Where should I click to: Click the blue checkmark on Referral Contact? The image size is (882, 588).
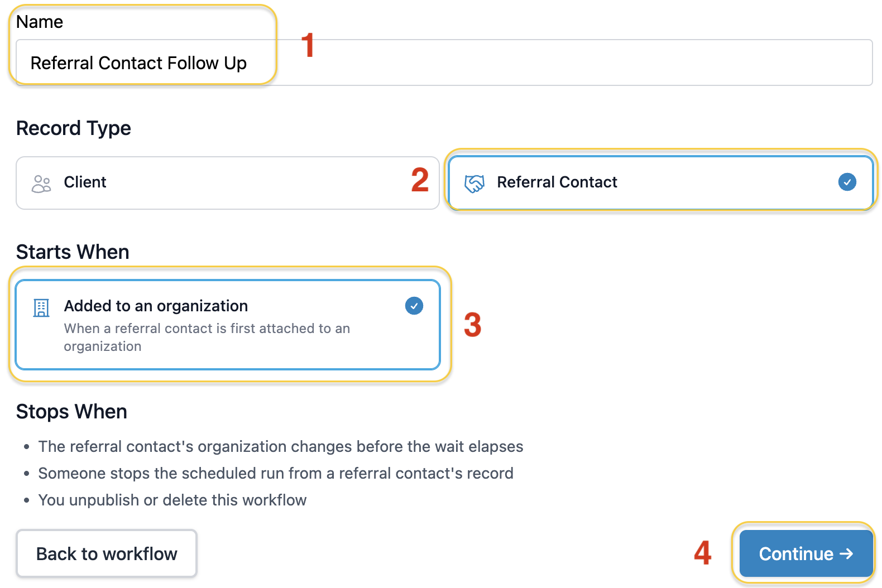tap(847, 182)
